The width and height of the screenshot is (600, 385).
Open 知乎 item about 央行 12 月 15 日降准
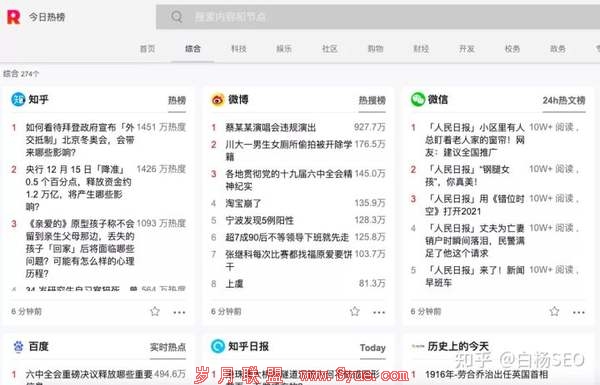pyautogui.click(x=78, y=188)
